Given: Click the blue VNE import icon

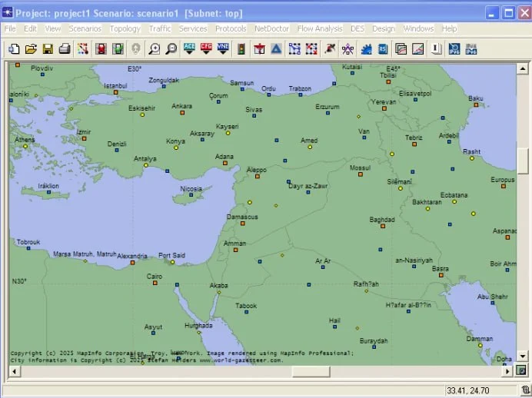Looking at the screenshot, I should [223, 49].
